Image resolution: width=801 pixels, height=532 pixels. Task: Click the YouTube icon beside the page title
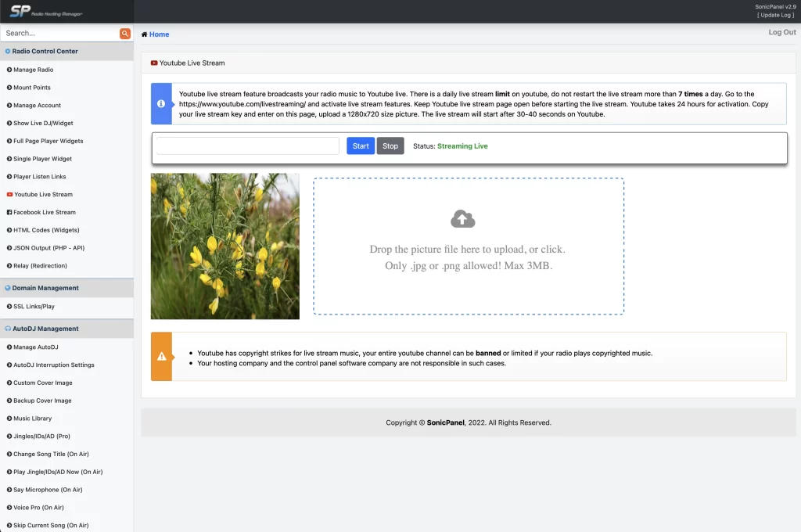click(x=154, y=63)
